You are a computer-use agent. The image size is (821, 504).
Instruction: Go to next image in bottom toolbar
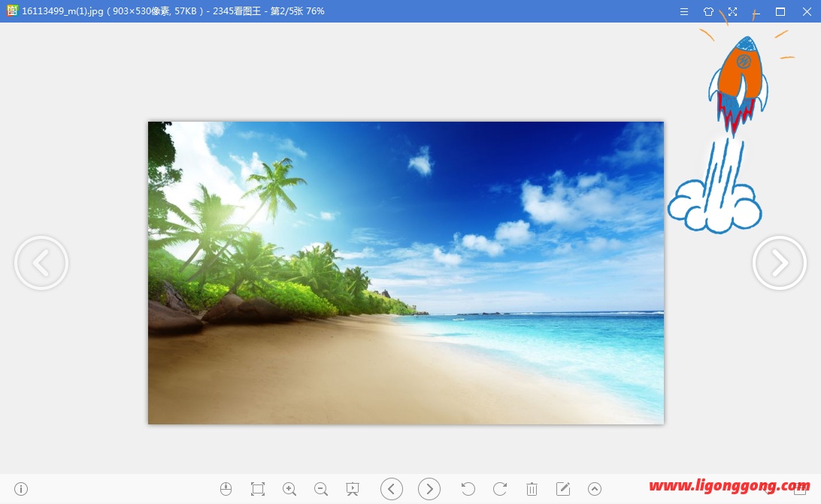point(429,489)
